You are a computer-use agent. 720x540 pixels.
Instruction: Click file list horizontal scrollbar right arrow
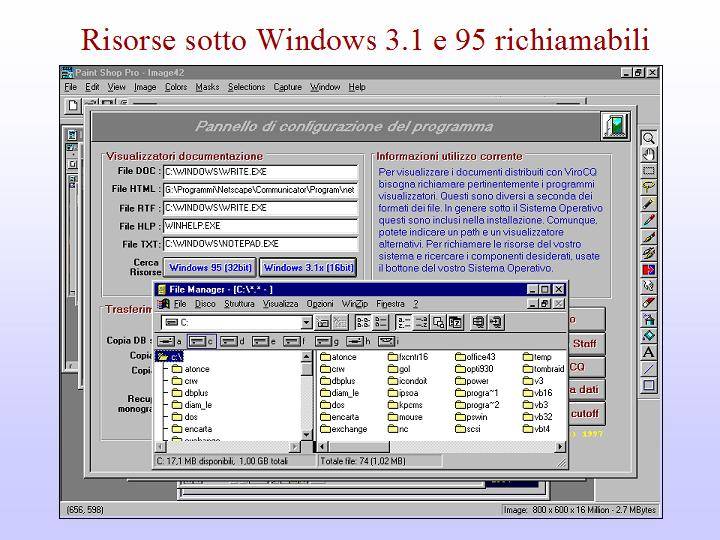click(x=560, y=446)
